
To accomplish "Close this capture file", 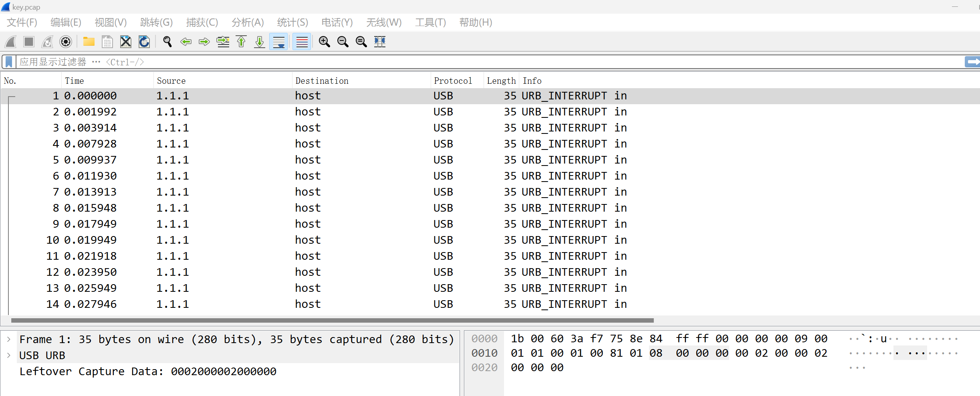I will 126,42.
